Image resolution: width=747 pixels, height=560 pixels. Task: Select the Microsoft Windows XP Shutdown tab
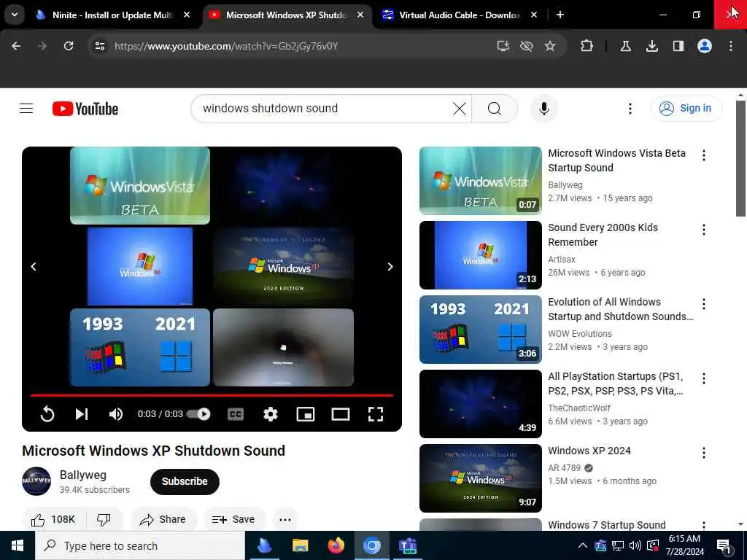pyautogui.click(x=286, y=15)
